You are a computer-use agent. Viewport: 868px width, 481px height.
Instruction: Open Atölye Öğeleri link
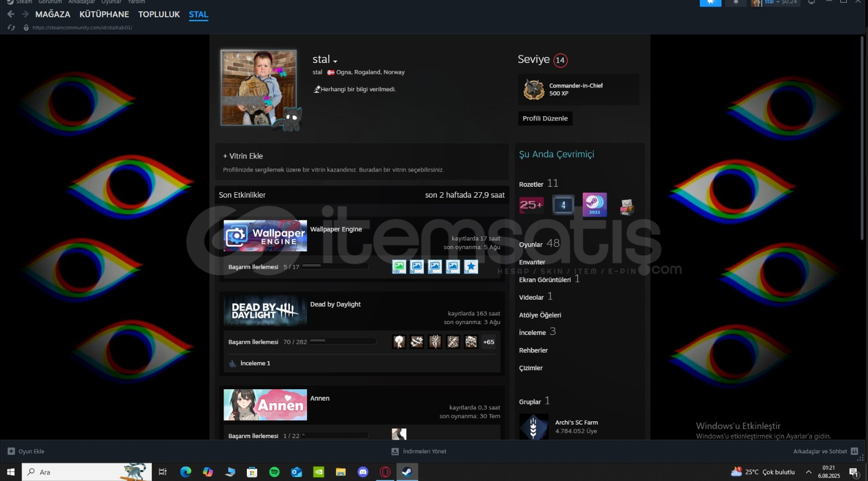540,315
